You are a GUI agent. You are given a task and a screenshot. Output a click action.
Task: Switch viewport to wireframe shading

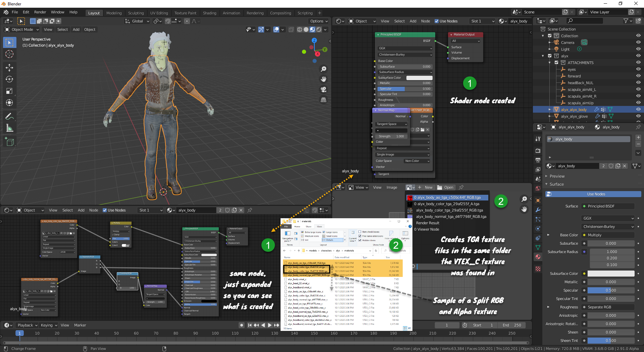click(x=300, y=30)
